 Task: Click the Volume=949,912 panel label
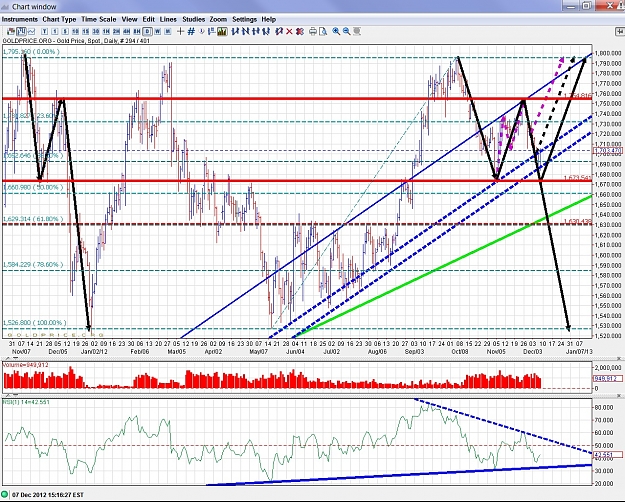click(x=25, y=364)
